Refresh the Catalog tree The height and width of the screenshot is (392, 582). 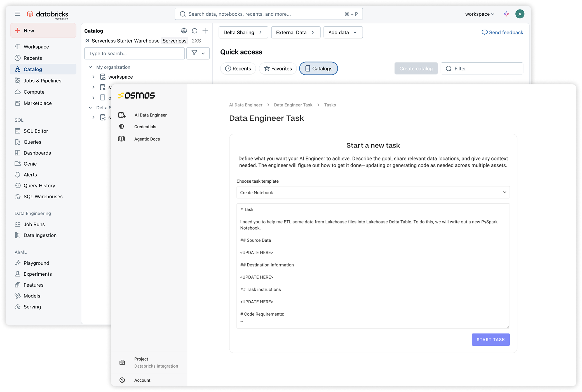point(194,31)
